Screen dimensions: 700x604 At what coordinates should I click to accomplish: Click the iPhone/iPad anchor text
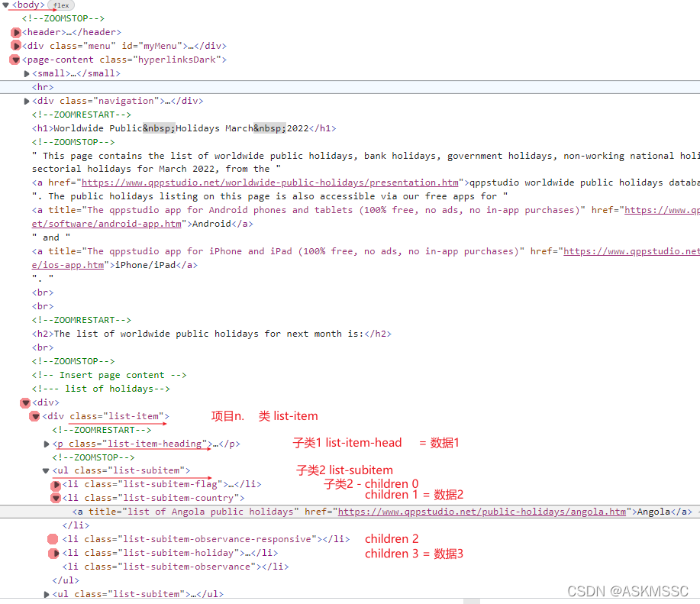coord(146,265)
